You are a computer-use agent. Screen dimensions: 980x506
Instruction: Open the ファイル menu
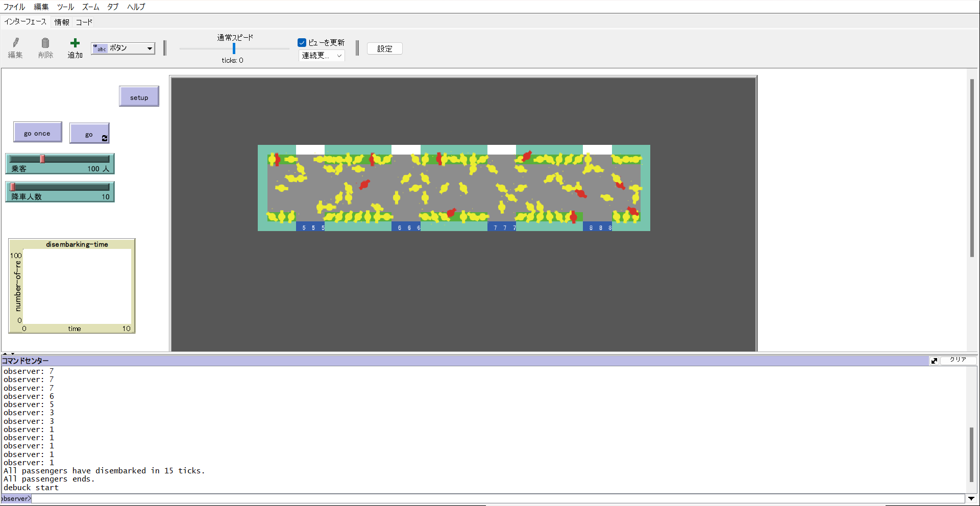14,7
